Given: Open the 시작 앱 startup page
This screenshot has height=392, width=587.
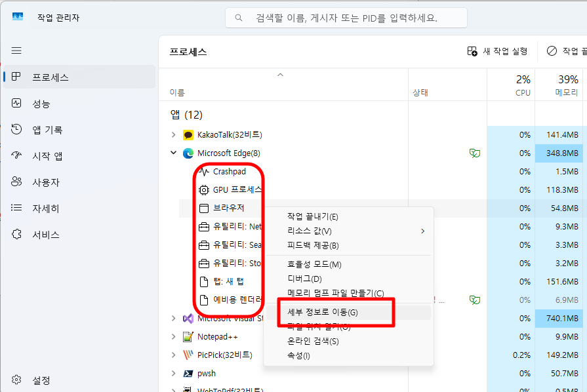Looking at the screenshot, I should (x=79, y=156).
